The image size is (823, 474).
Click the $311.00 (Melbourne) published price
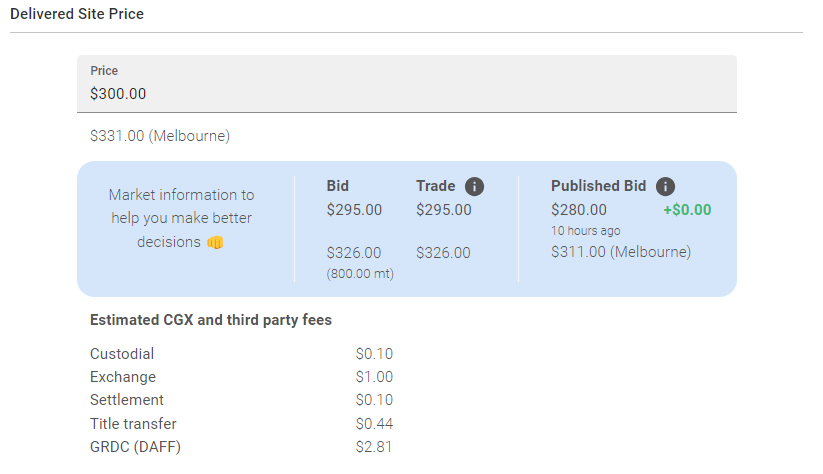[x=620, y=252]
